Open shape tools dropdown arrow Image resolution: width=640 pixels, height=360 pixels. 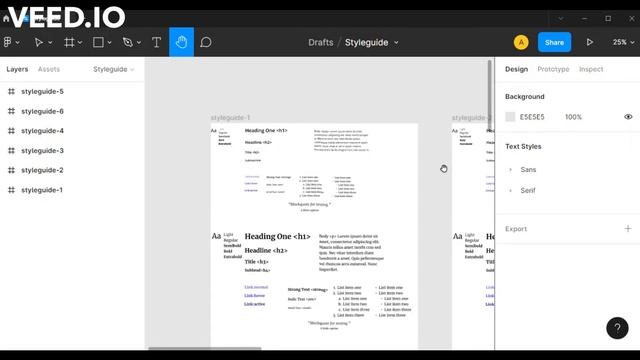pyautogui.click(x=109, y=43)
